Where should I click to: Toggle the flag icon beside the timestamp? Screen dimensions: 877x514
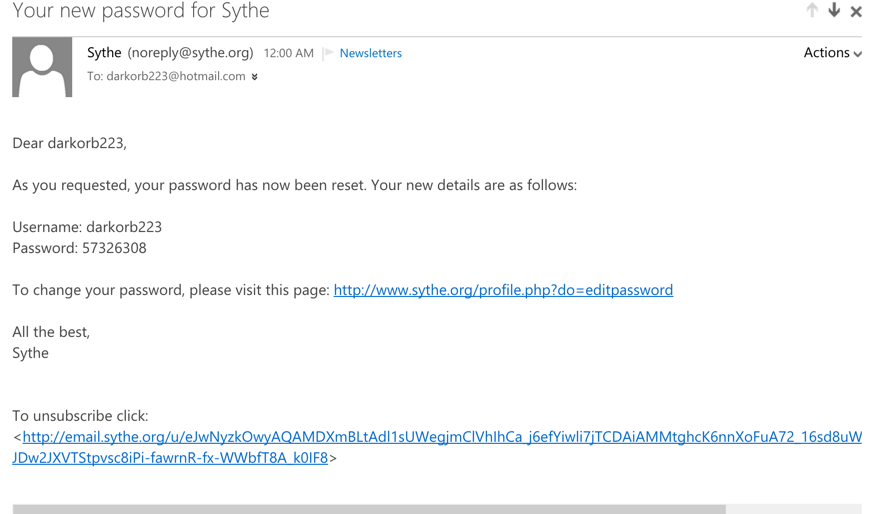coord(328,53)
